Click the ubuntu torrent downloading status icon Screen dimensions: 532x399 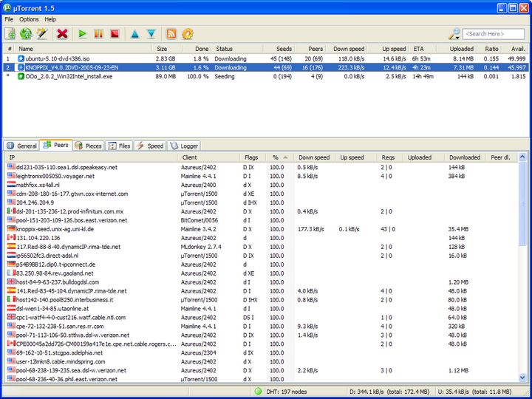coord(21,58)
